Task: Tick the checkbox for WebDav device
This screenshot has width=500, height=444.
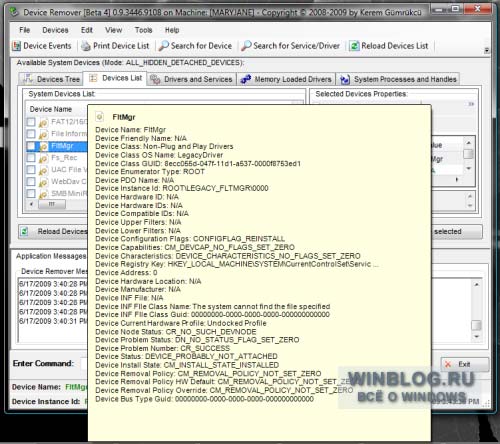Action: 31,181
